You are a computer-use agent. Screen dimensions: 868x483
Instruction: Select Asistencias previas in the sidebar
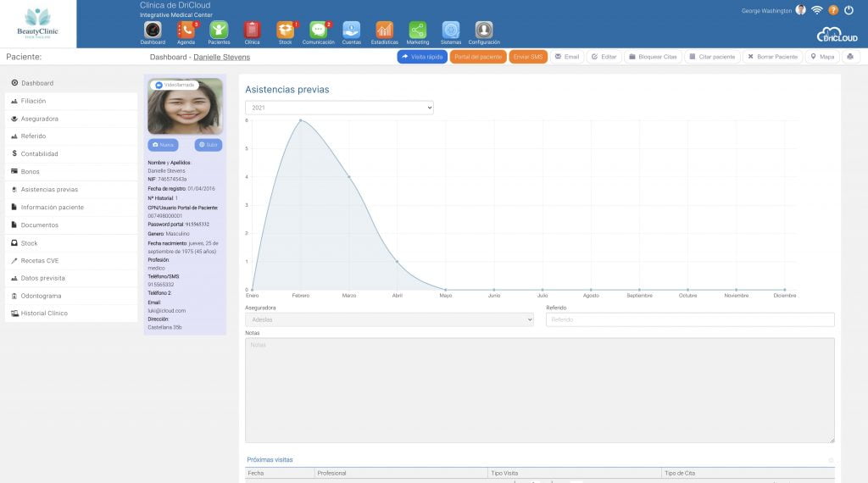point(71,189)
